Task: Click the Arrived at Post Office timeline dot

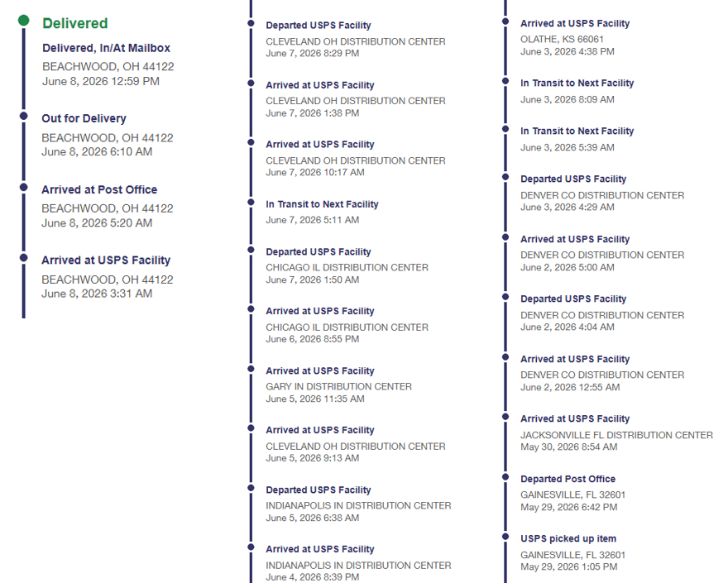Action: [x=24, y=187]
